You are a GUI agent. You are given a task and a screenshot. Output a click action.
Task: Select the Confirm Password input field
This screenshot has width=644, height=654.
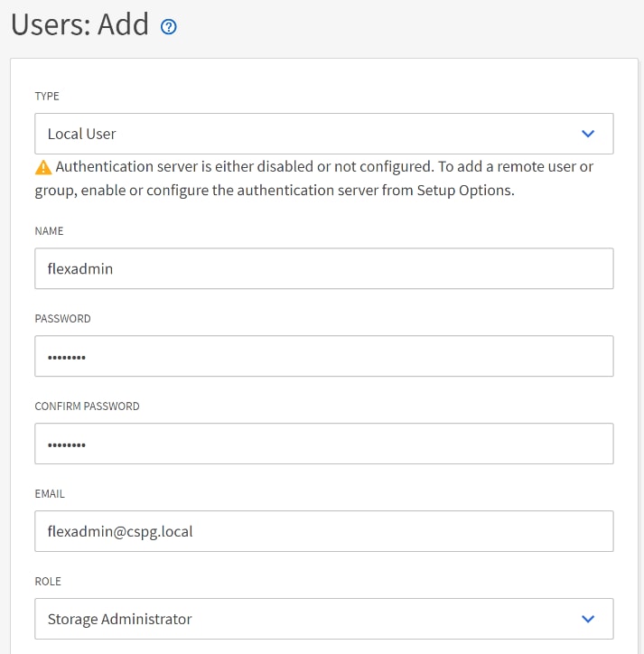click(323, 444)
